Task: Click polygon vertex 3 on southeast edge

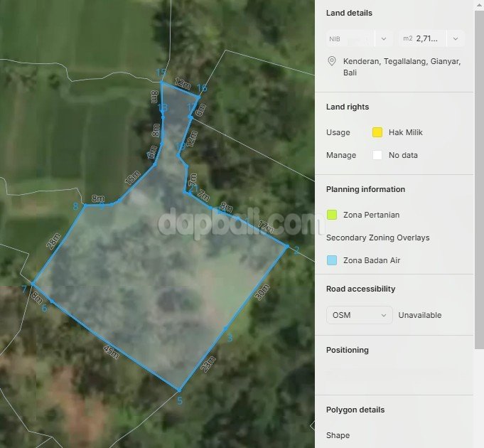Action: [x=225, y=329]
